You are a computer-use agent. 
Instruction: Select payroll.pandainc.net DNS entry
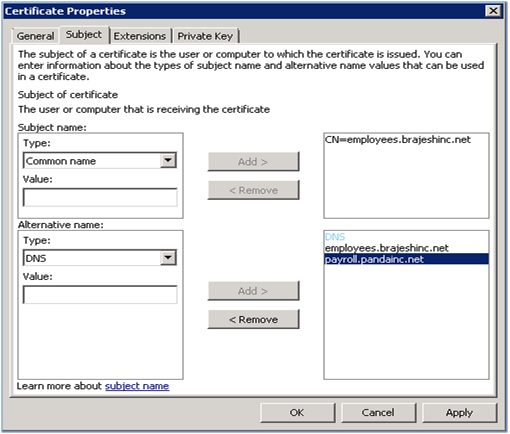tap(406, 259)
